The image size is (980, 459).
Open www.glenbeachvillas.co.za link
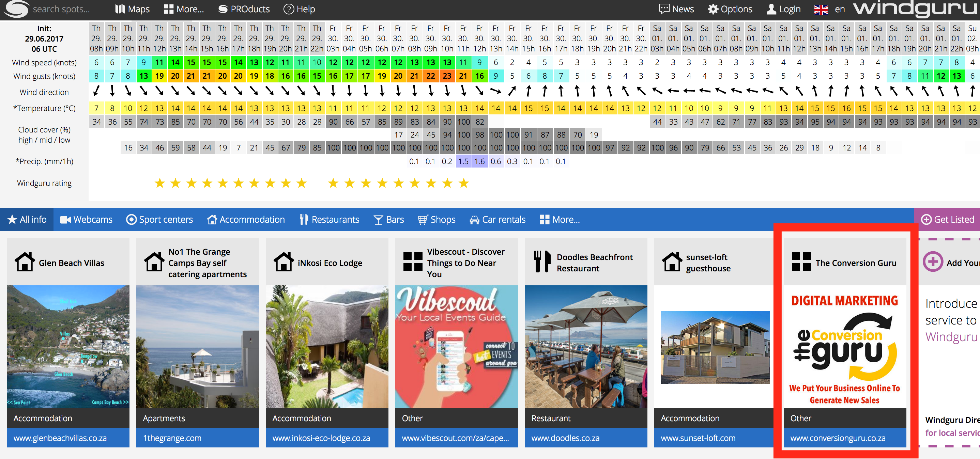click(60, 438)
